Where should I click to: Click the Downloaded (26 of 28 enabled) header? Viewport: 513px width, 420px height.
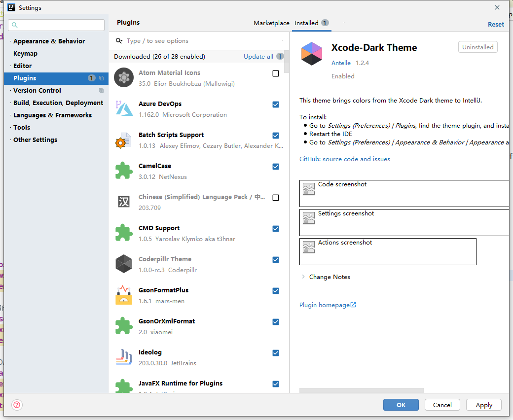(x=160, y=57)
